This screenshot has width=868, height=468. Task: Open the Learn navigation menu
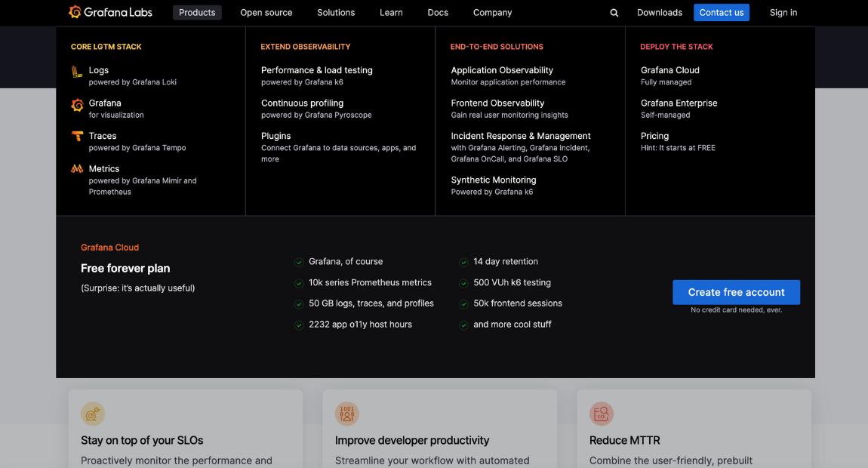[x=391, y=13]
